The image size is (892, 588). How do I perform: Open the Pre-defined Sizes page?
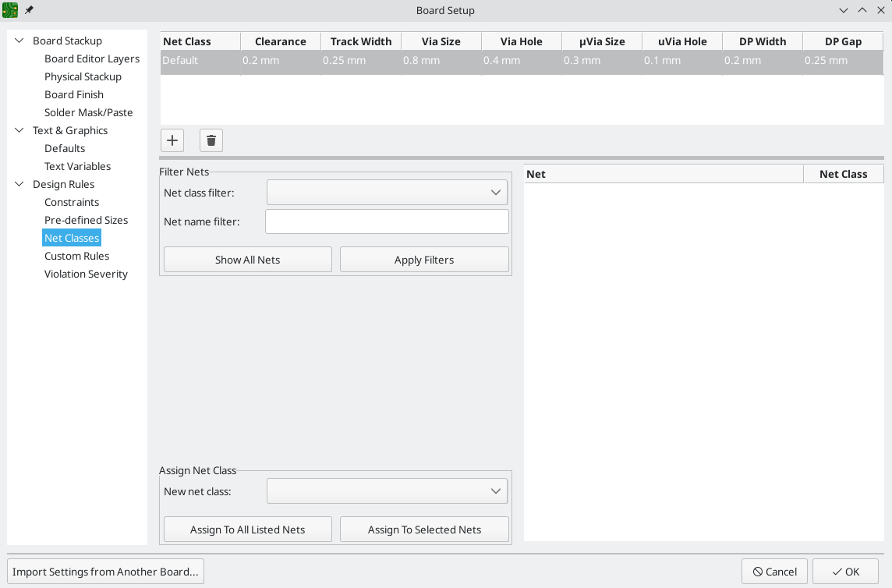pos(86,220)
